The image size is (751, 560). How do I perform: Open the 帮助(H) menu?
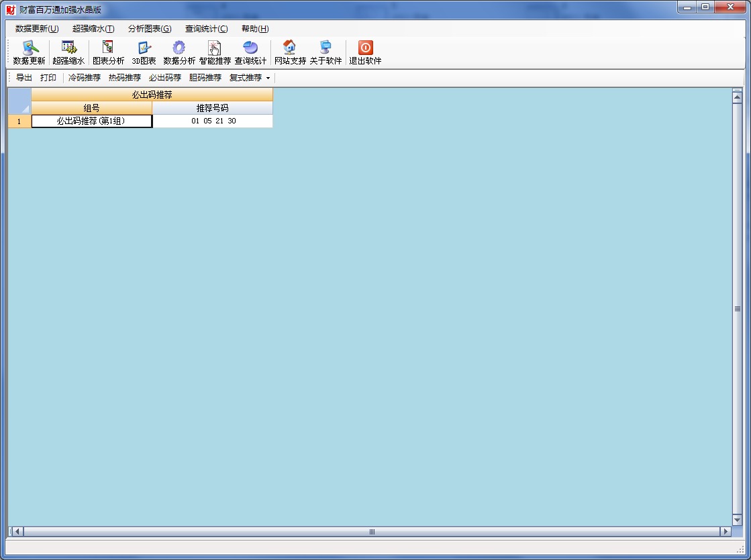click(255, 29)
